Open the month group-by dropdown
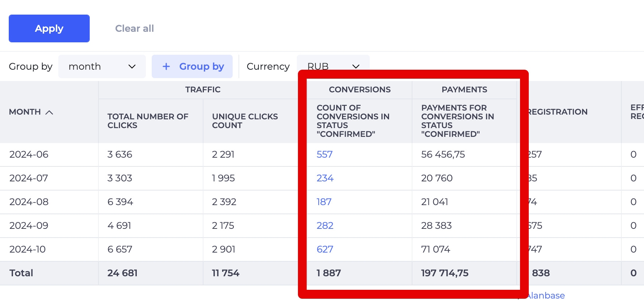The width and height of the screenshot is (644, 300). point(102,66)
